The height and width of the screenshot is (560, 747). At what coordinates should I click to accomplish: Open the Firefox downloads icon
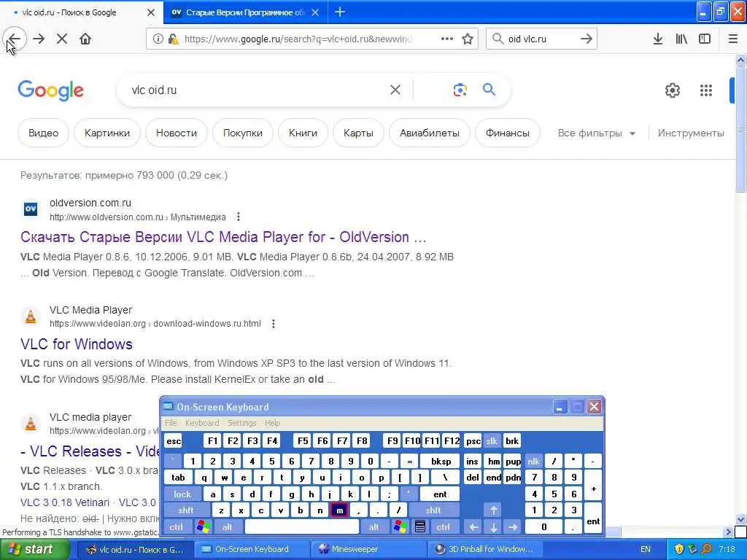coord(658,39)
